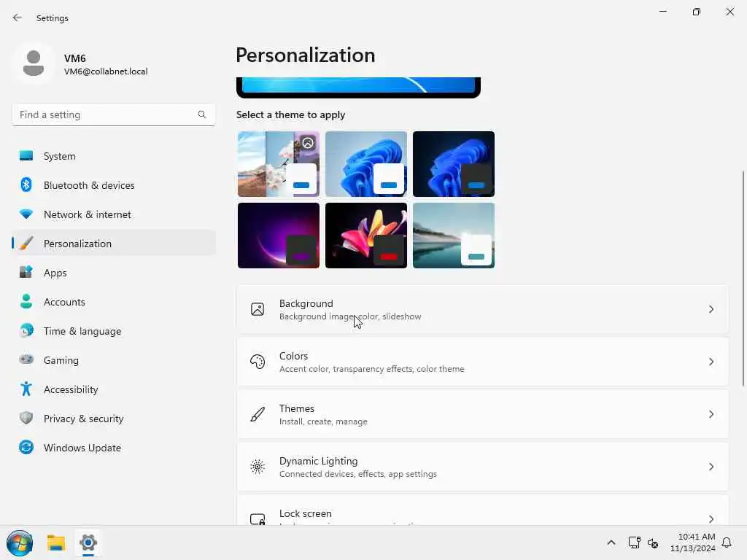The width and height of the screenshot is (747, 560).
Task: Expand the Lock screen chevron
Action: pyautogui.click(x=711, y=518)
